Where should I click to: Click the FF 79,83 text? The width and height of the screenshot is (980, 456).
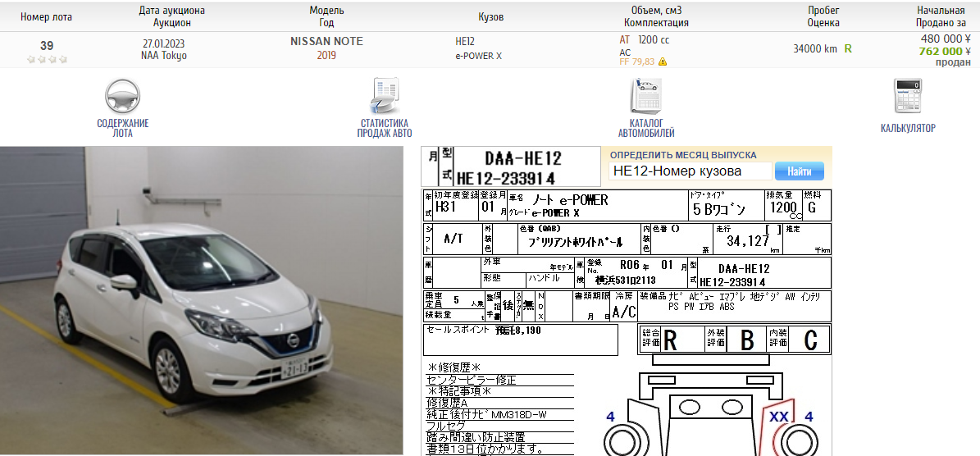pyautogui.click(x=637, y=62)
